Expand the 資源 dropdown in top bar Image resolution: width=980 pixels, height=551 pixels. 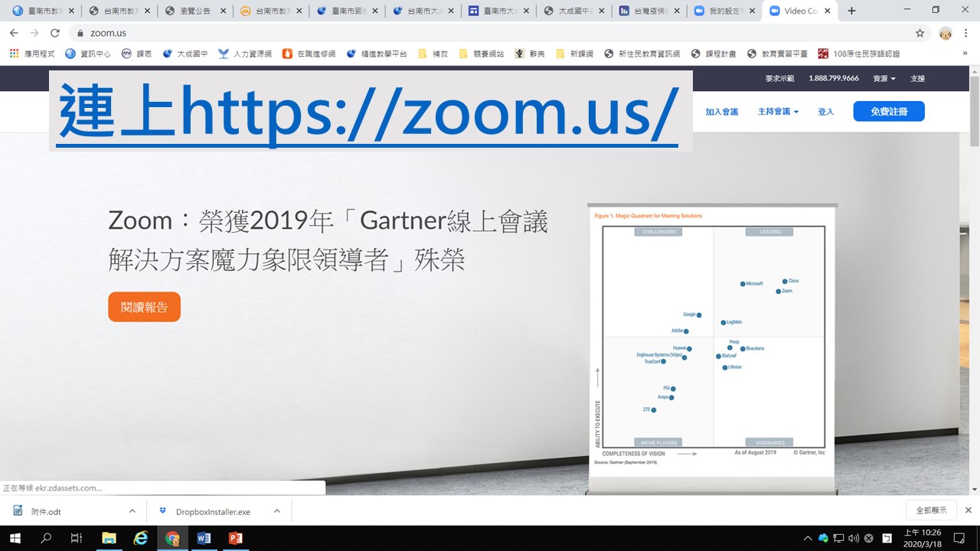884,79
